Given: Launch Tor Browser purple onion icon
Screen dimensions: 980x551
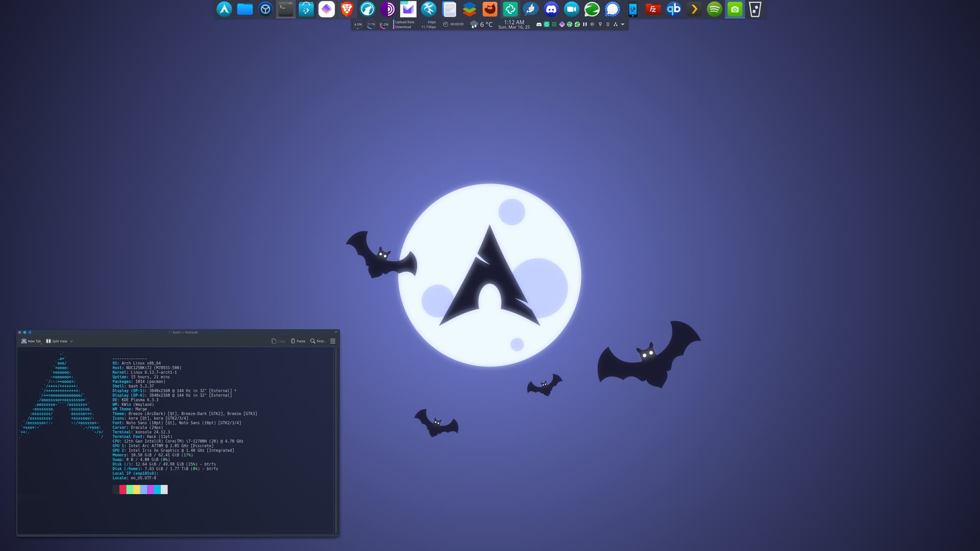Looking at the screenshot, I should tap(388, 9).
